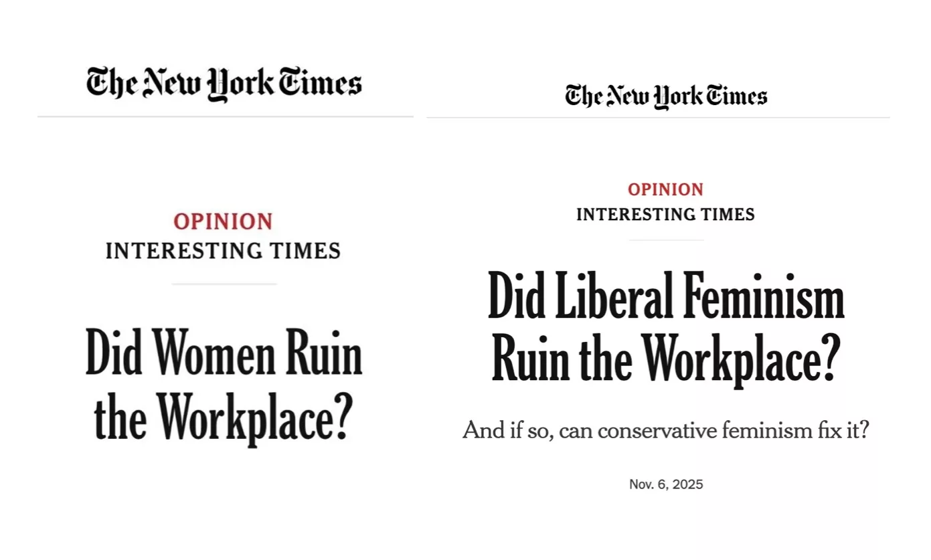Click the horizontal rule beneath the left logo
Screen dimensions: 931x560
tap(225, 117)
